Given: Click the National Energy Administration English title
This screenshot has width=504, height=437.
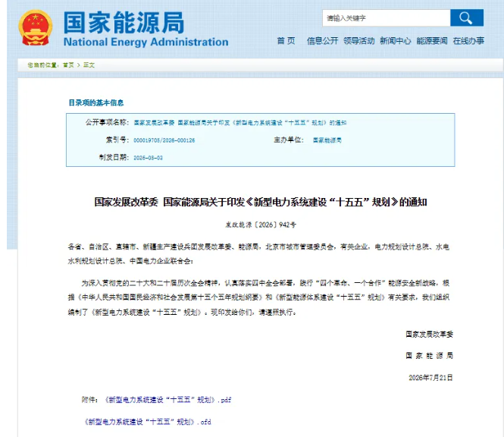Looking at the screenshot, I should pyautogui.click(x=146, y=42).
